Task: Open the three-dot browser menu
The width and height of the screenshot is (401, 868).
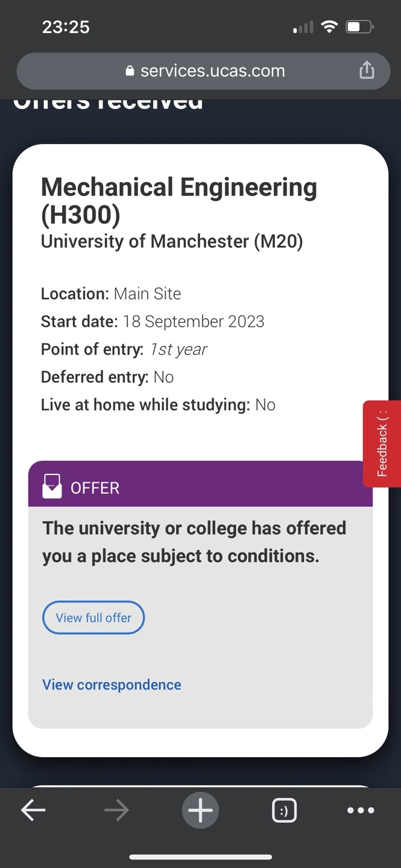Action: click(361, 811)
